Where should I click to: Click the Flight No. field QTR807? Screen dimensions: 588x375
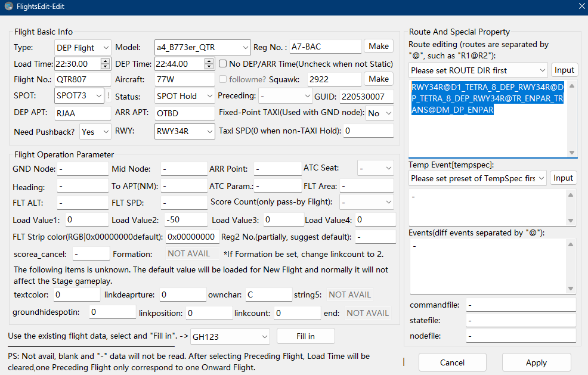82,79
